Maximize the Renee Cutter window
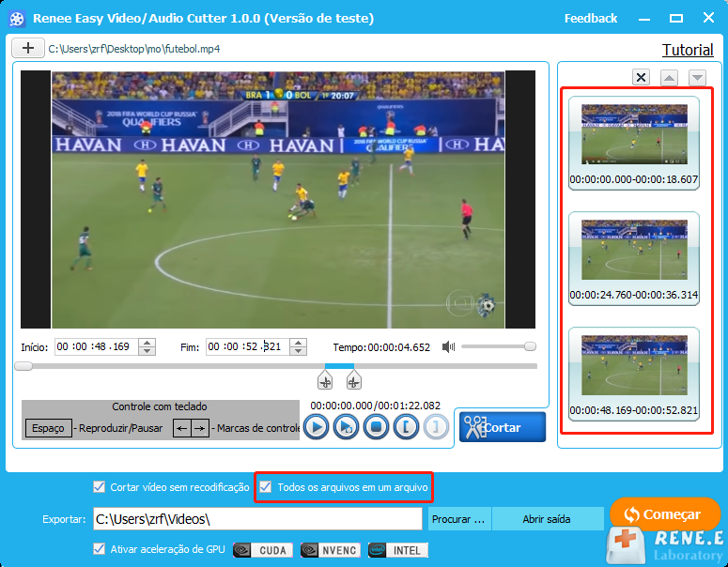This screenshot has height=567, width=728. tap(676, 18)
